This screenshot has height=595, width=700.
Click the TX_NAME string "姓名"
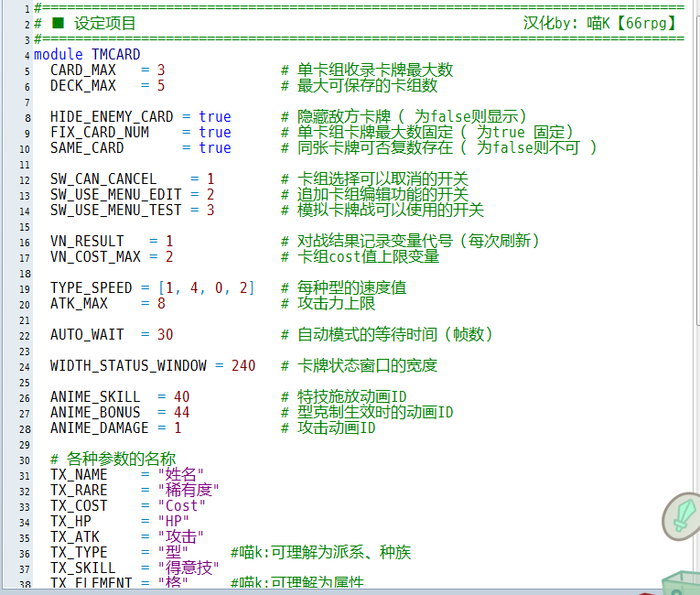tap(181, 475)
